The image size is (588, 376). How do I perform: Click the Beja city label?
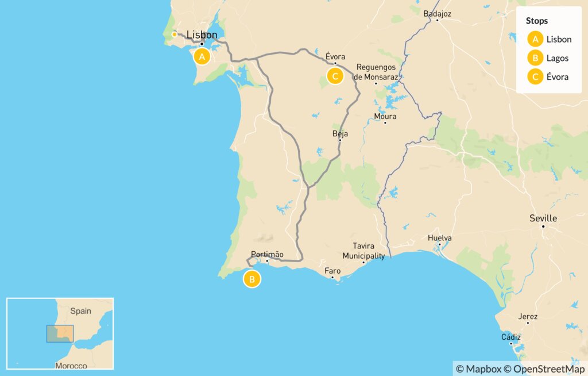(x=340, y=133)
